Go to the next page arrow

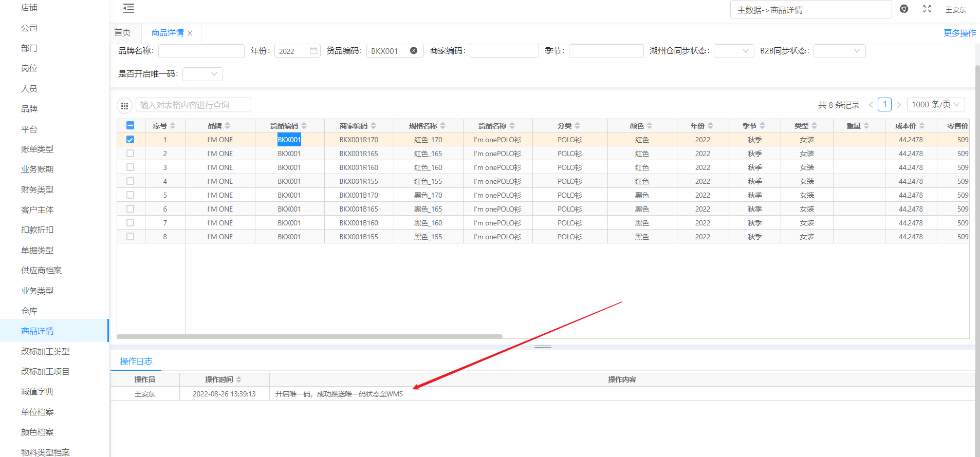tap(899, 105)
